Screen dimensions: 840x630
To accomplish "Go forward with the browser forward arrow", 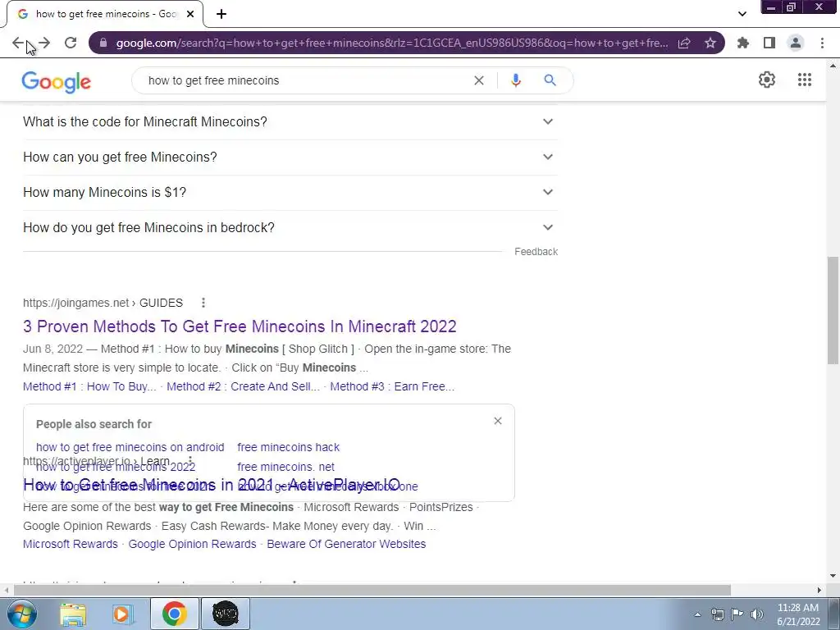I will (x=44, y=43).
